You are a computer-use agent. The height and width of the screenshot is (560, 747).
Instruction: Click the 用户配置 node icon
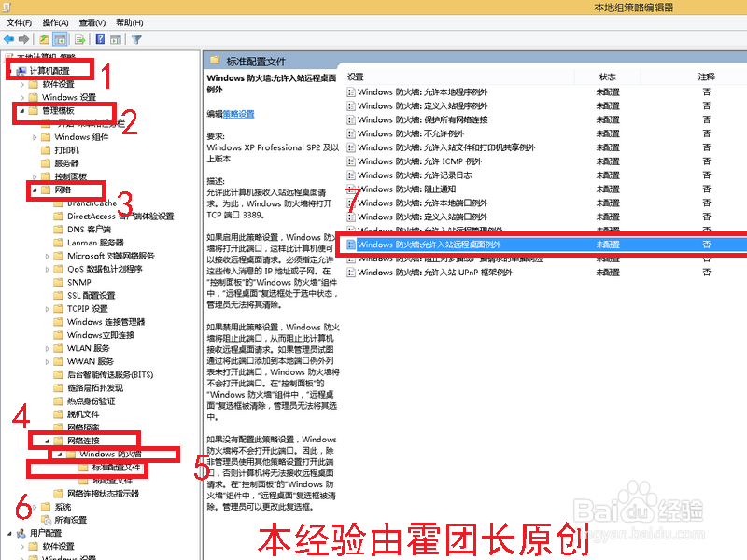[x=21, y=533]
